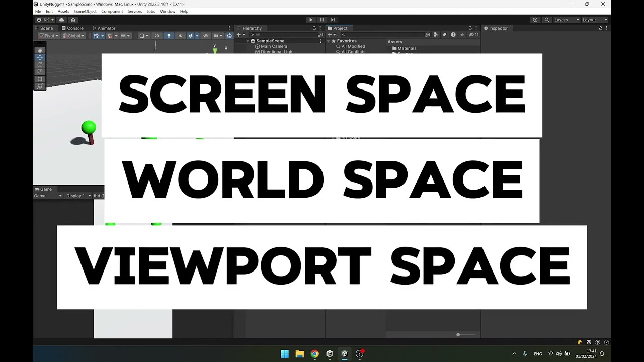Open the Global handle rotation dropdown
The width and height of the screenshot is (644, 362).
[x=73, y=36]
